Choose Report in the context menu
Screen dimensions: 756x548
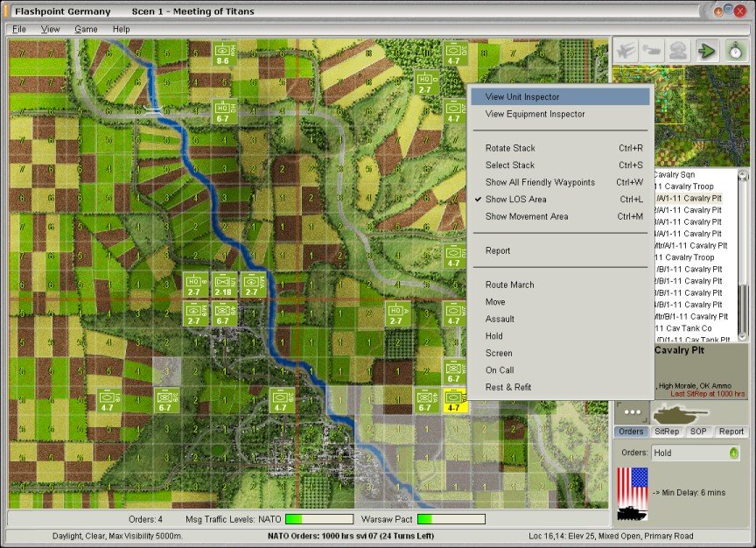click(x=560, y=251)
